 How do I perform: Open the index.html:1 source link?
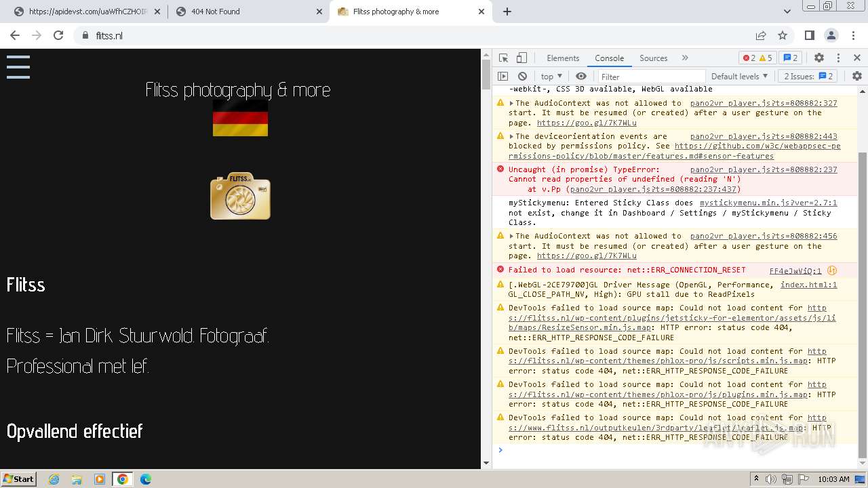click(x=809, y=285)
